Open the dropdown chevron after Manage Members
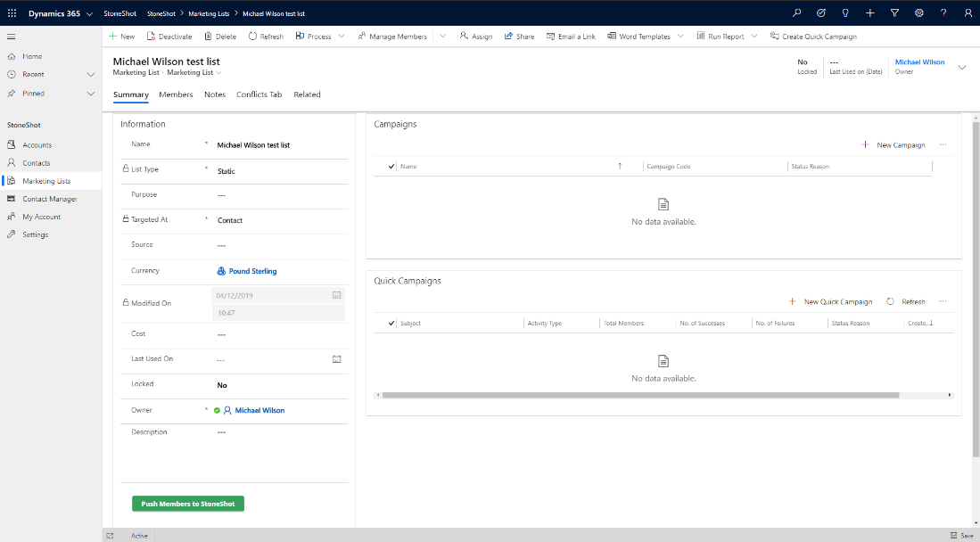Viewport: 980px width, 542px height. pos(443,37)
